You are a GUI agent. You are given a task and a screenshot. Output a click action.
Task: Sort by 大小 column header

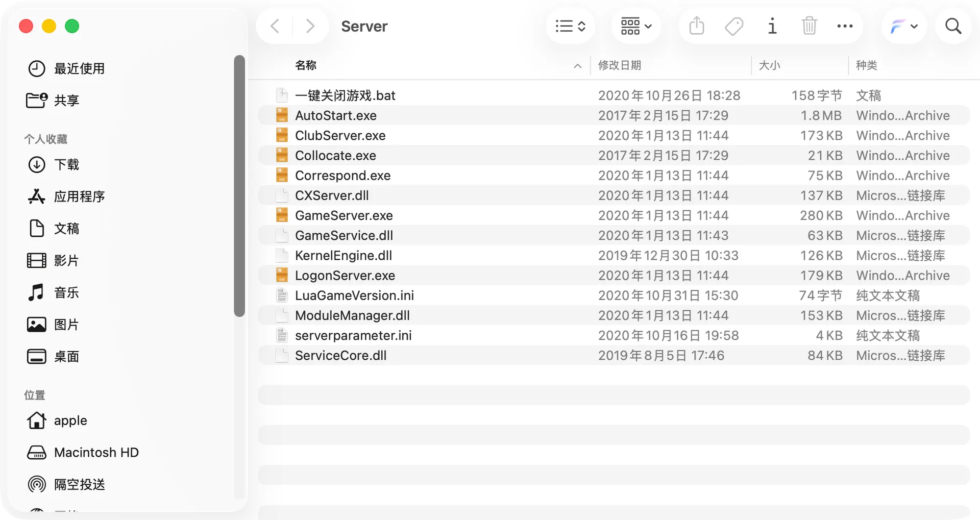point(769,65)
